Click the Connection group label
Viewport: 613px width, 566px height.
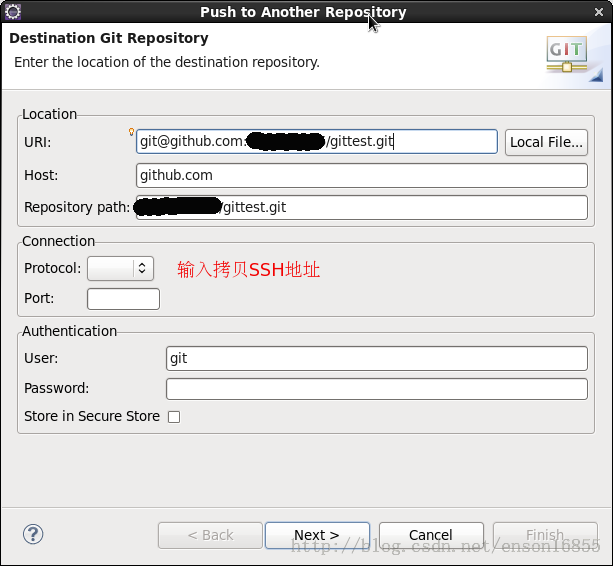(x=58, y=241)
